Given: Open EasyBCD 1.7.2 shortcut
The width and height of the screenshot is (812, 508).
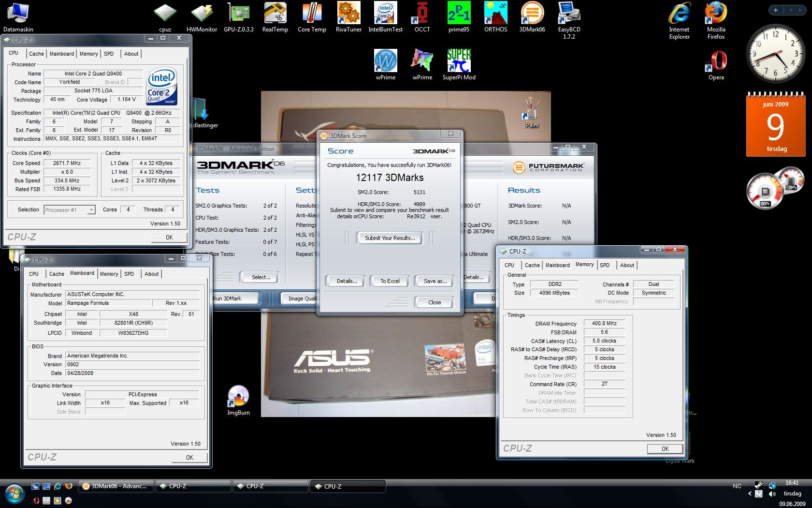Looking at the screenshot, I should pyautogui.click(x=569, y=20).
